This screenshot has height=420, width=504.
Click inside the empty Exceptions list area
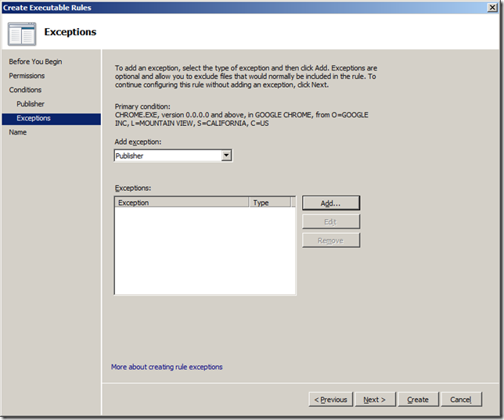(204, 250)
